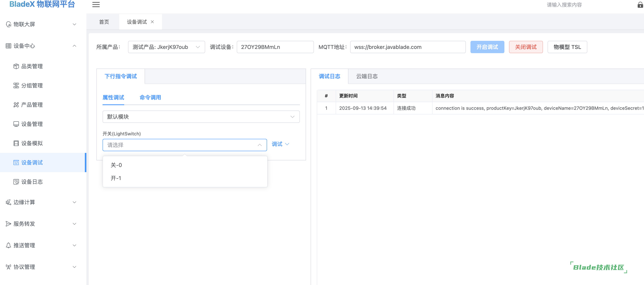Open the 调试日志 tab
644x285 pixels.
[x=330, y=76]
